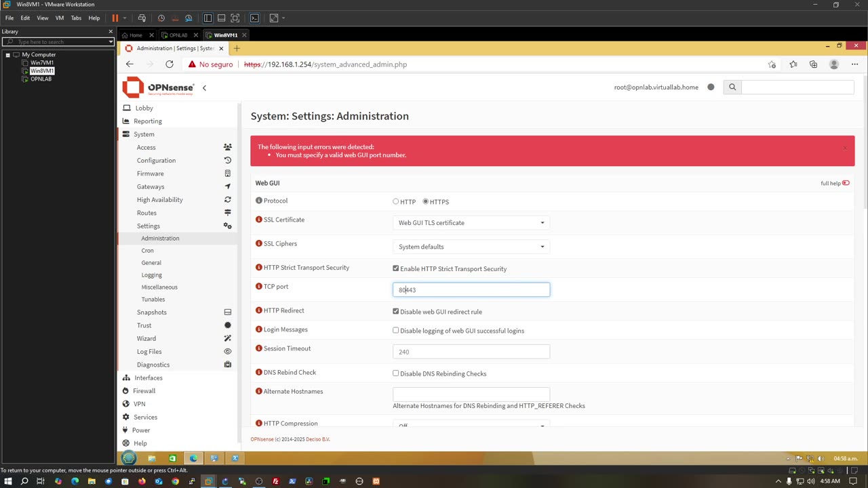Click the browser back arrow
Screen dimensions: 868x488
130,64
